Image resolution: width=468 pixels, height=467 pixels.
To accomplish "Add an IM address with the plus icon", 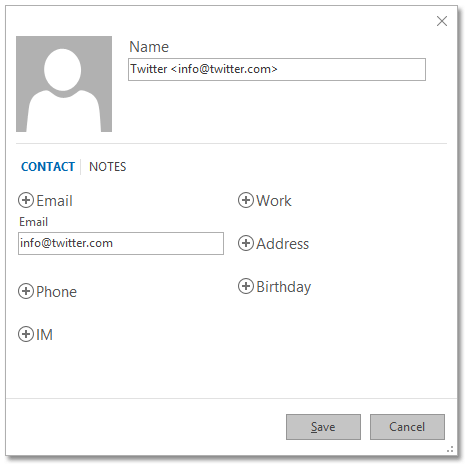I will click(x=26, y=334).
